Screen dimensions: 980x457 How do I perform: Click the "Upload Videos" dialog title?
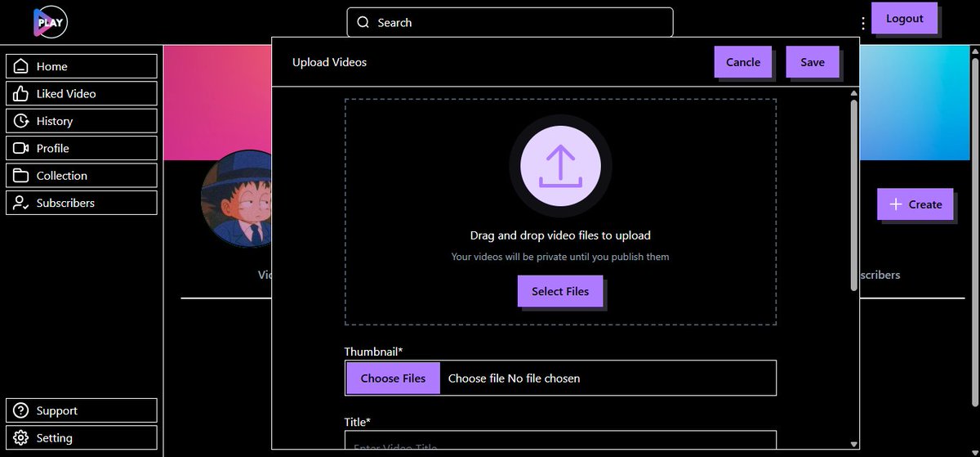coord(329,62)
